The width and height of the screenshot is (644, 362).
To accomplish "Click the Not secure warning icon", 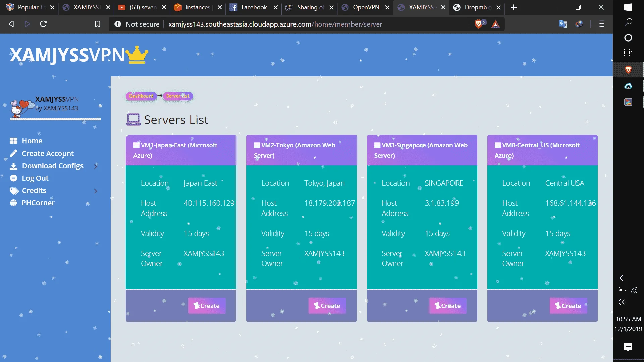I will (118, 24).
